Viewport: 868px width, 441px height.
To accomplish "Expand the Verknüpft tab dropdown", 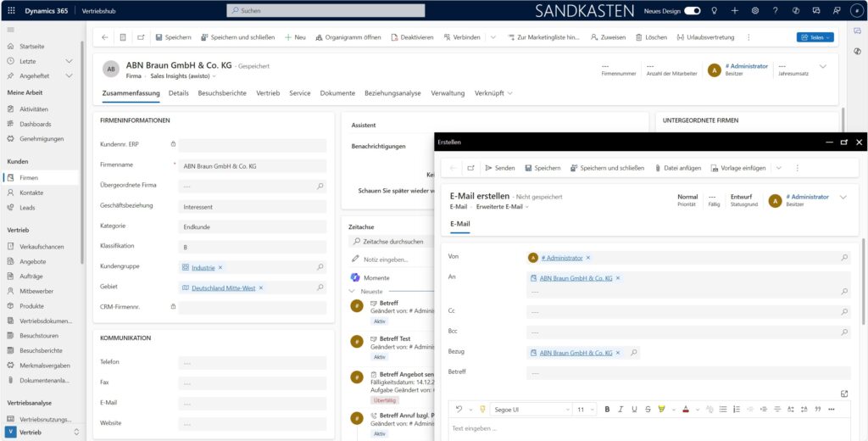I will (492, 93).
